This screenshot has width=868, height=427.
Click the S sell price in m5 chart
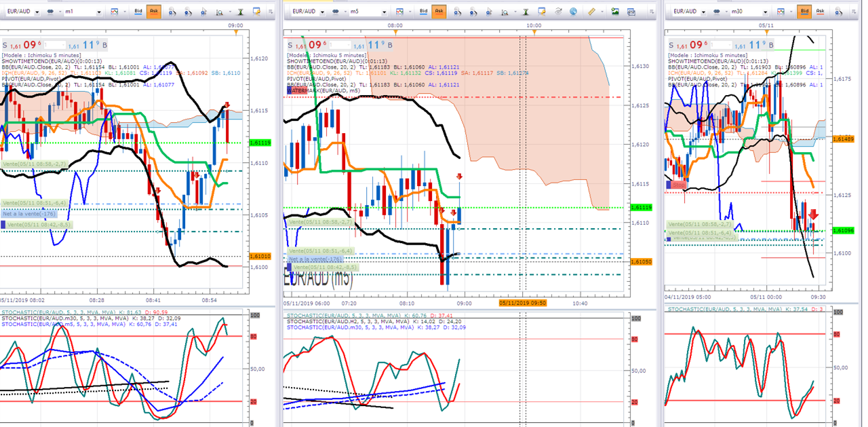tap(308, 45)
